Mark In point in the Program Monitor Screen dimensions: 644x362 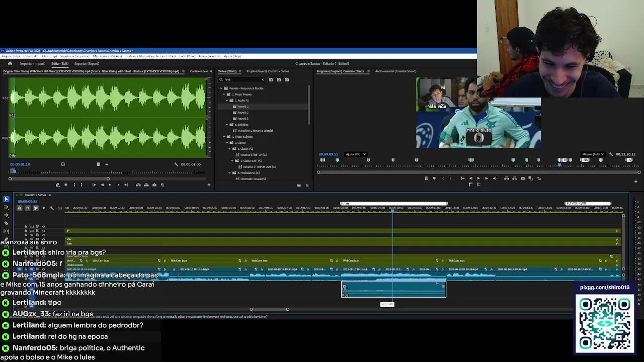[443, 178]
